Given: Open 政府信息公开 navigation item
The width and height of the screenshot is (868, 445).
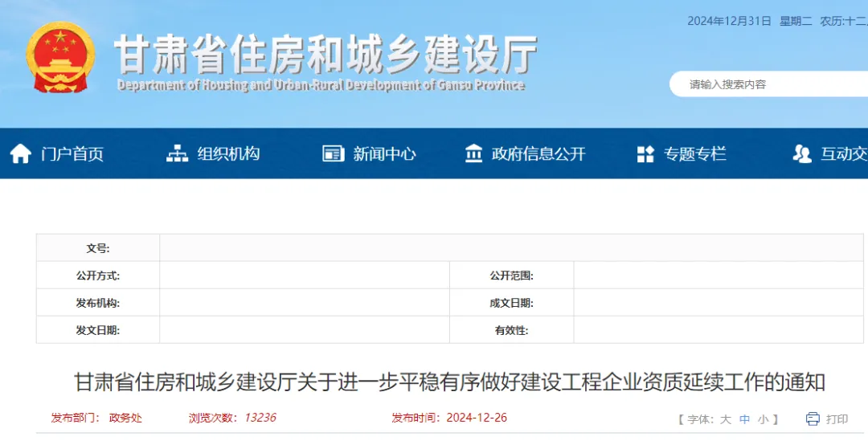Looking at the screenshot, I should click(538, 153).
